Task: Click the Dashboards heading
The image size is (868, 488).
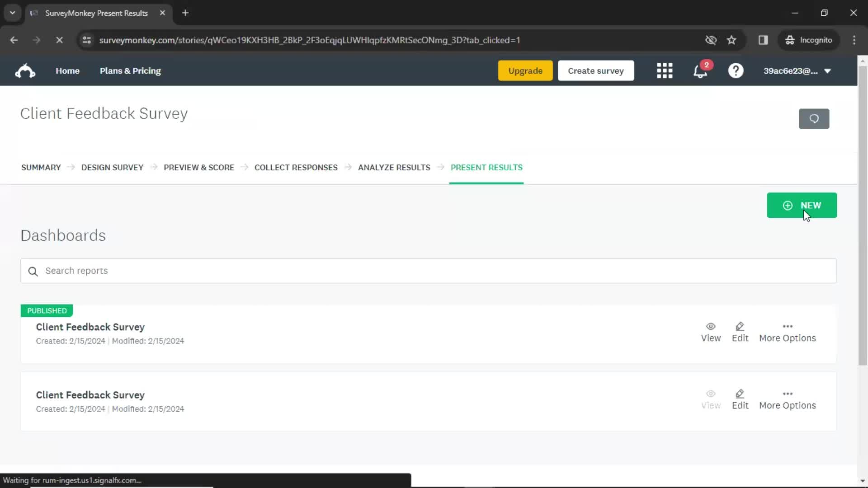Action: click(x=63, y=236)
